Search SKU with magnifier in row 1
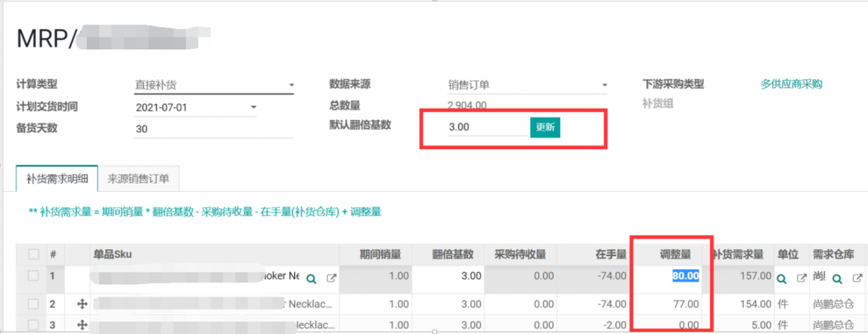Viewport: 868px width, 334px height. coord(311,278)
